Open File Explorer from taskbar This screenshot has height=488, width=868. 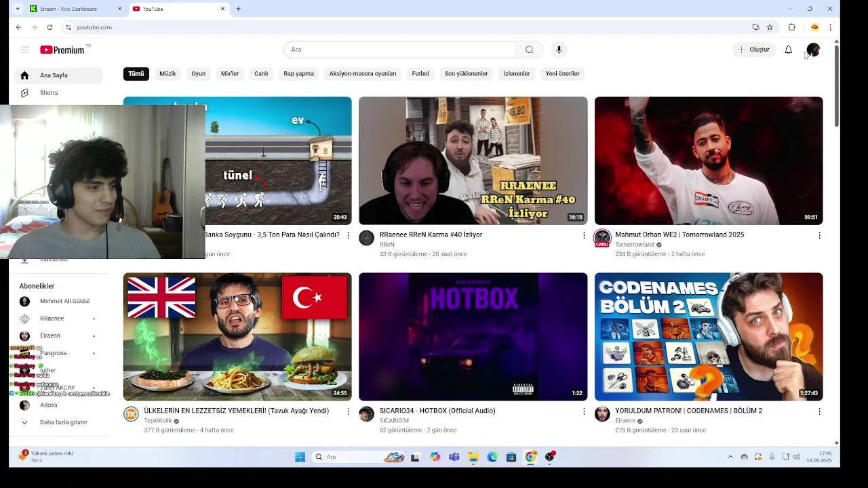[x=473, y=457]
